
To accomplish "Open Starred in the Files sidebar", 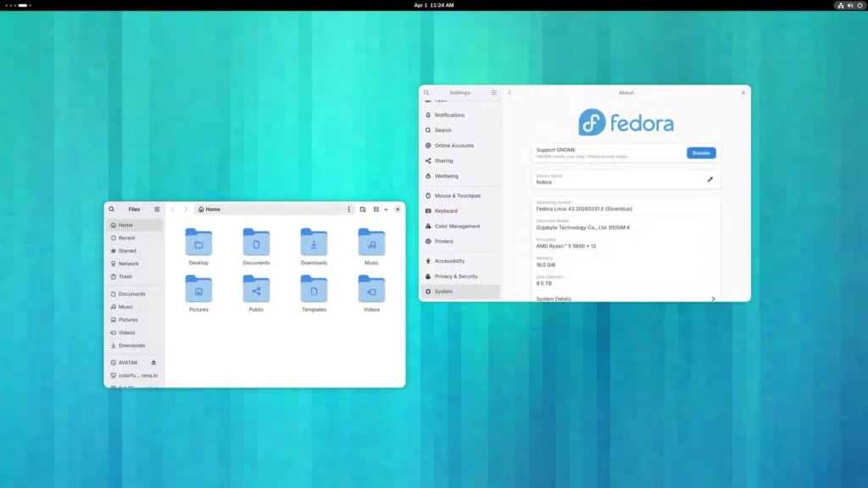I will [135, 251].
